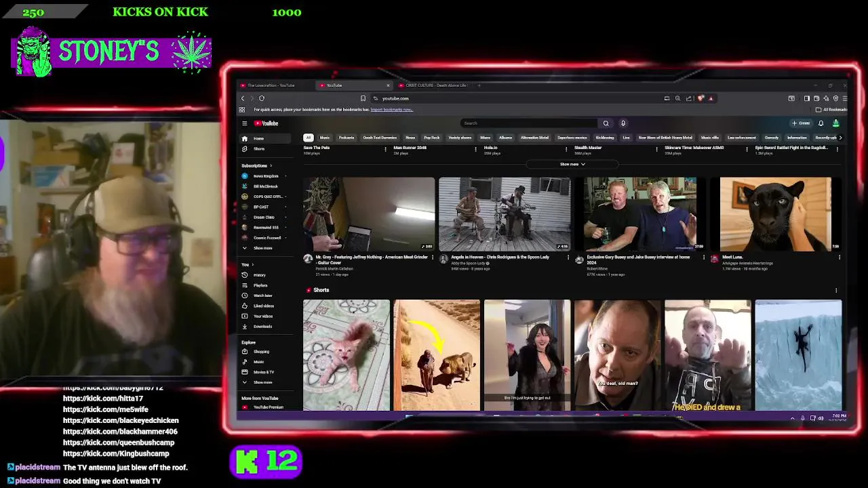This screenshot has height=488, width=868.
Task: Open more options for Mr. Grey guitar cover video
Action: click(432, 258)
